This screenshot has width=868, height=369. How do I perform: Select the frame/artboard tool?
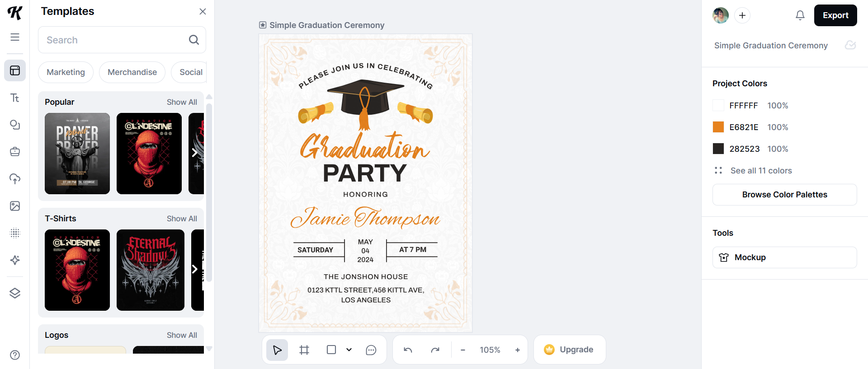[x=304, y=350]
